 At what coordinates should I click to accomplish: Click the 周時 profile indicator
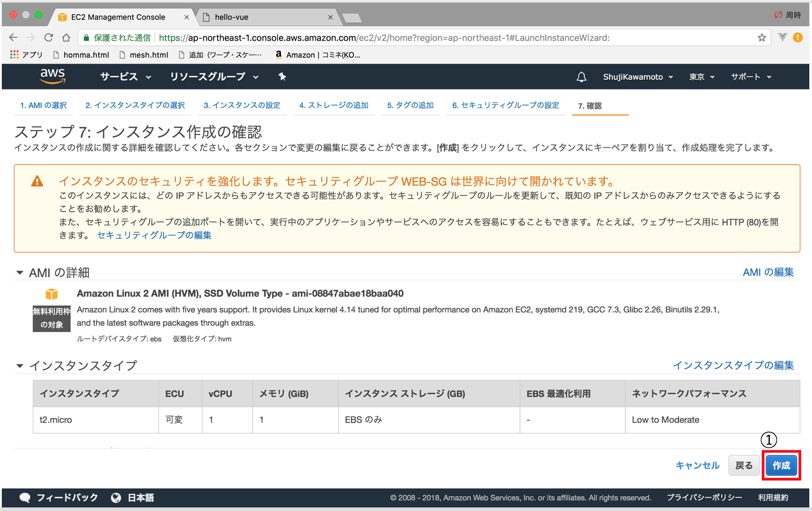[x=788, y=15]
